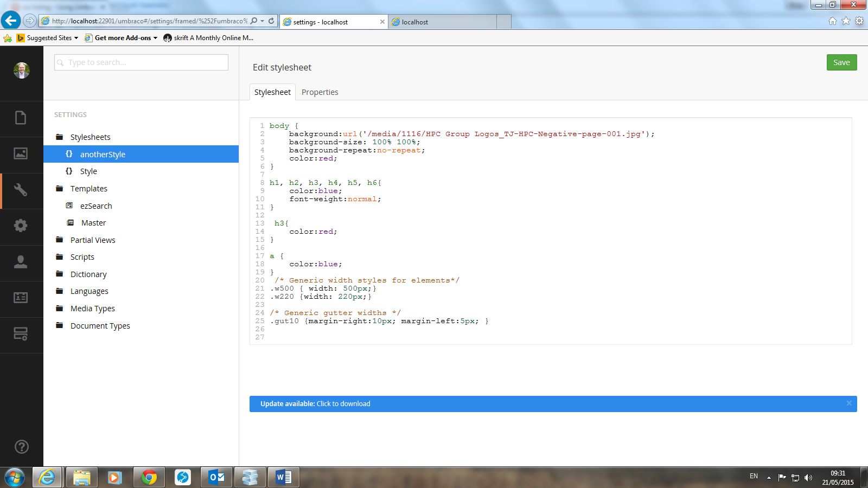Open skrift A Monthly Online bookmark
The width and height of the screenshot is (868, 488).
[209, 38]
